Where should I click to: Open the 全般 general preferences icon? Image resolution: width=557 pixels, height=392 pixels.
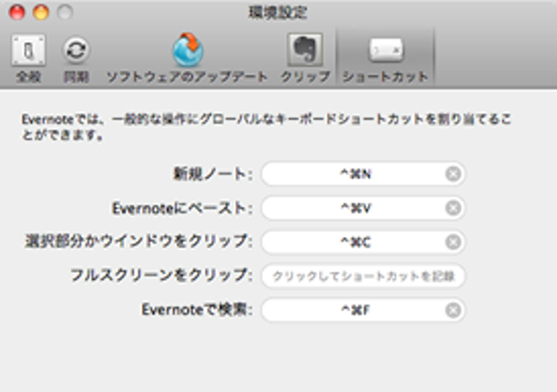click(x=29, y=51)
